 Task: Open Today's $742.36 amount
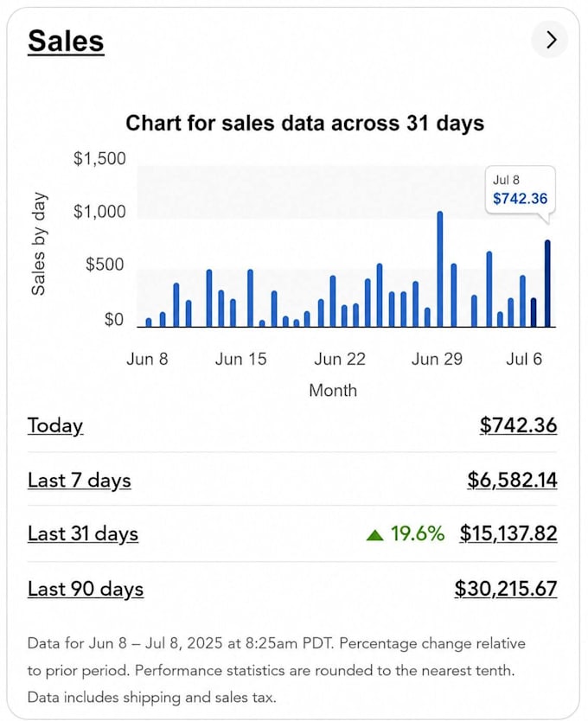click(518, 424)
